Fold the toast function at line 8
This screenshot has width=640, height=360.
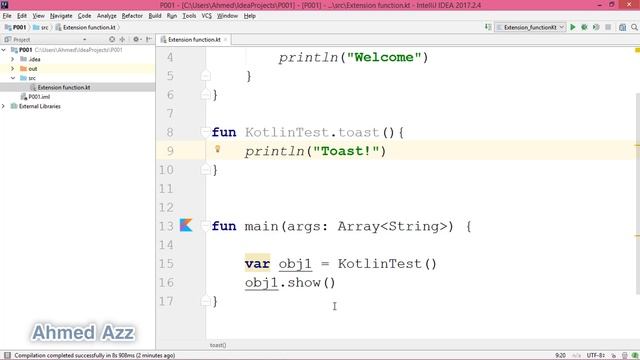pos(205,132)
